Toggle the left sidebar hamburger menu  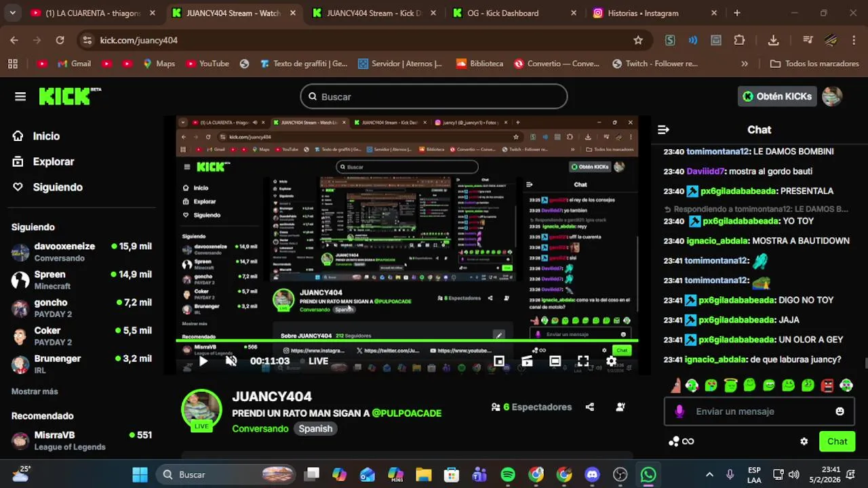[x=20, y=96]
